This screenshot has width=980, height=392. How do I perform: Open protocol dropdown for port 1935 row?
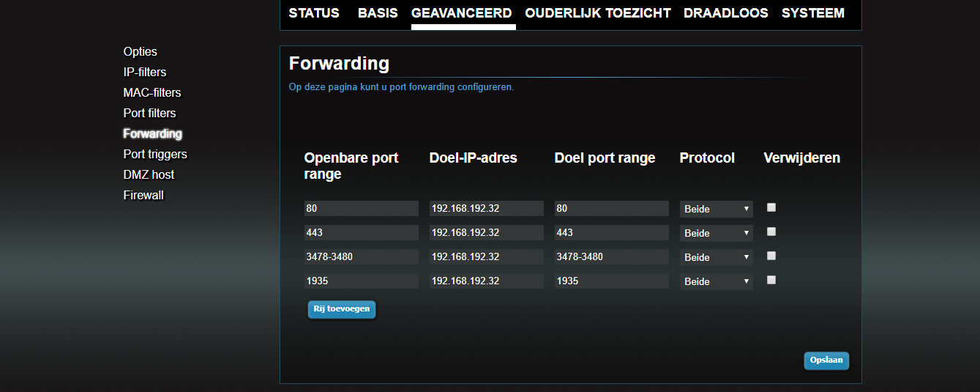tap(716, 281)
